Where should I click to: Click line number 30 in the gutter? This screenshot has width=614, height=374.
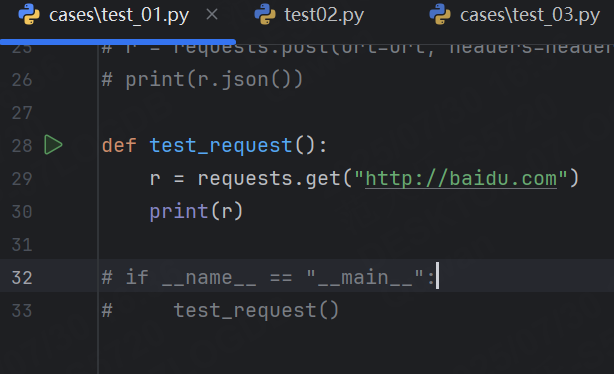click(x=22, y=212)
